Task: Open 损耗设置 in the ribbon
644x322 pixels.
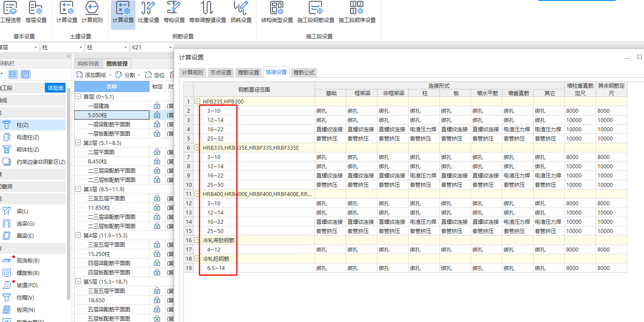Action: pos(241,12)
